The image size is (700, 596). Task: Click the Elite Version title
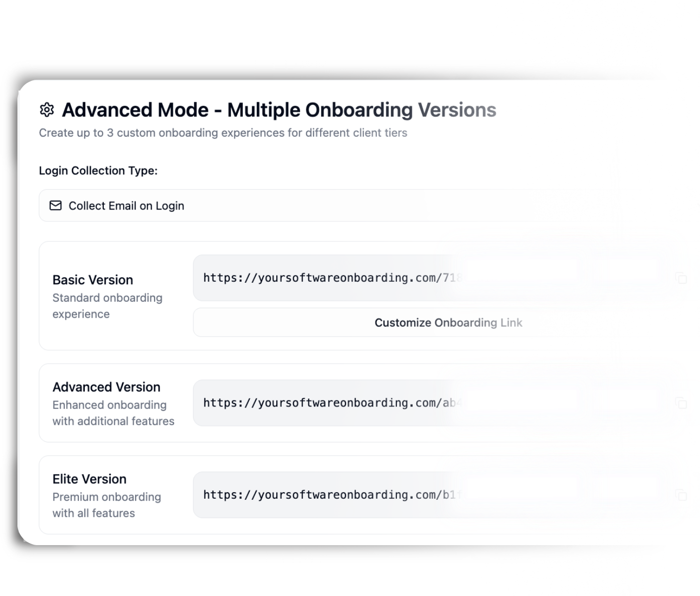click(x=89, y=479)
